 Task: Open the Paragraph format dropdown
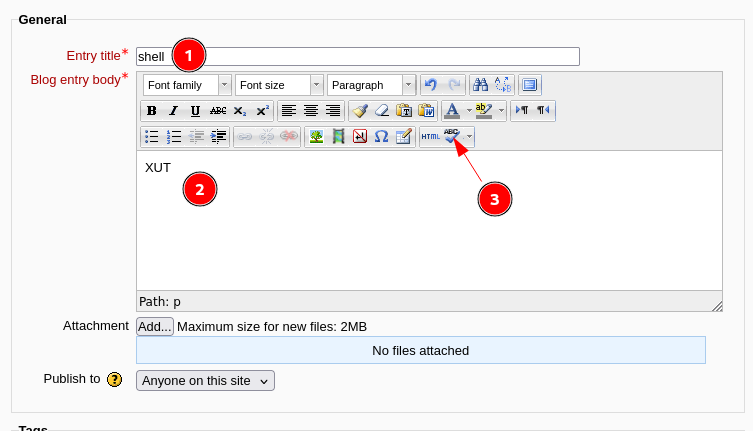point(371,85)
